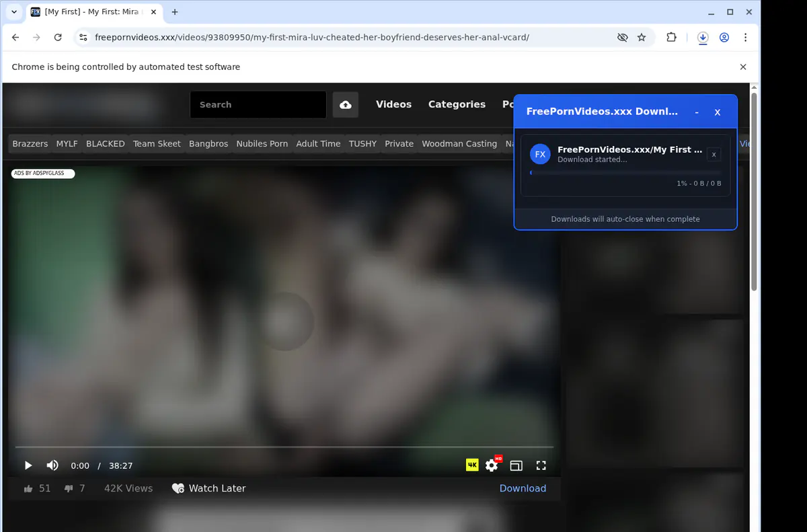Minimize the download popup panel
Screen dimensions: 807x532
(x=697, y=112)
